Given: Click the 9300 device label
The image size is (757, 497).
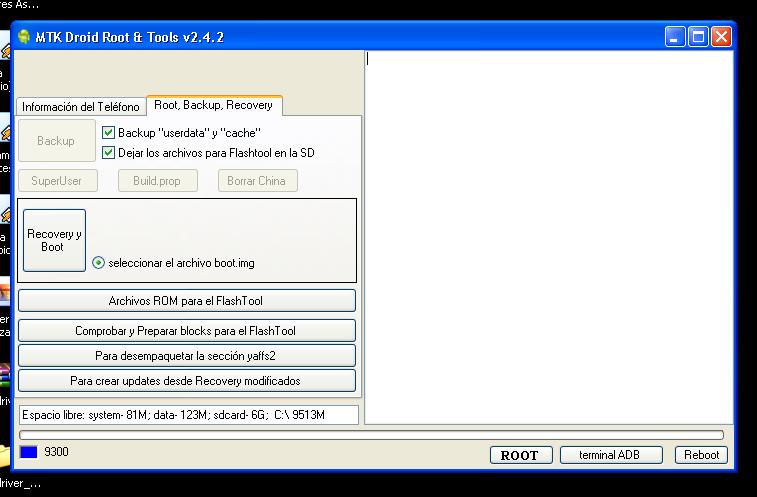Looking at the screenshot, I should (56, 452).
